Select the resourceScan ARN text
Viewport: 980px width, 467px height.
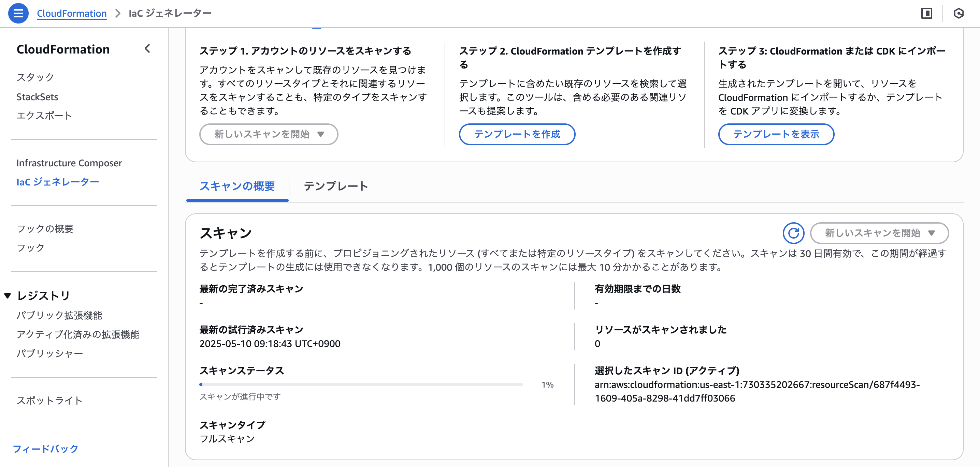click(757, 391)
